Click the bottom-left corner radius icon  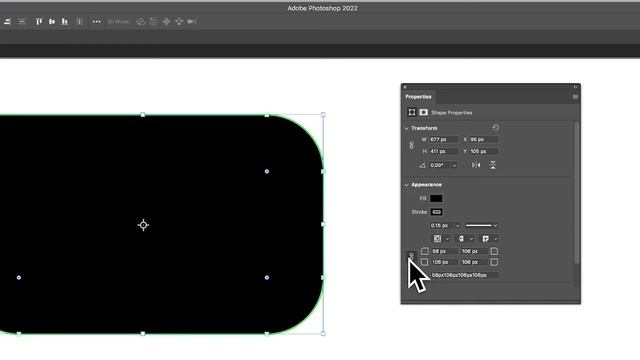coord(425,262)
